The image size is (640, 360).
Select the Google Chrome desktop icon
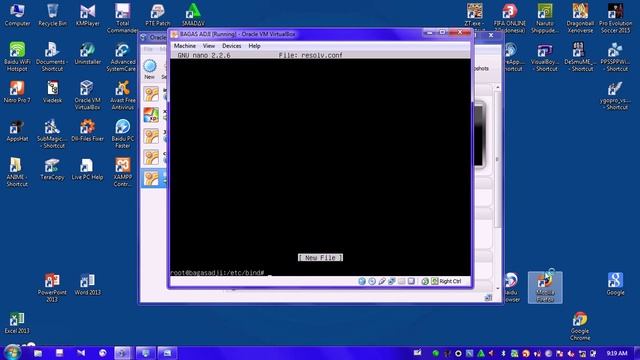tap(580, 326)
